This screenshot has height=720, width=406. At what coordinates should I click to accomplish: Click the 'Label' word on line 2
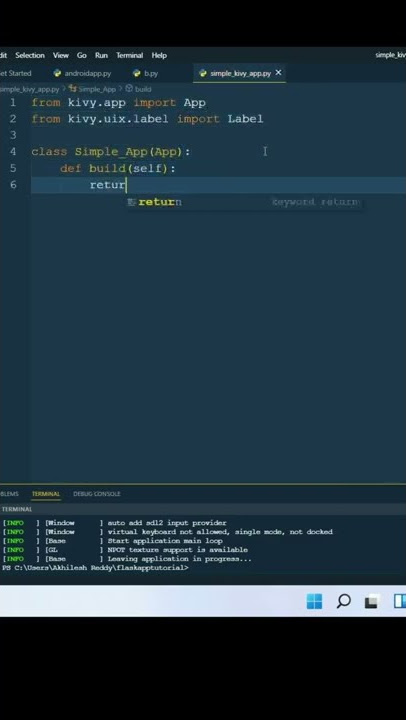pos(245,119)
